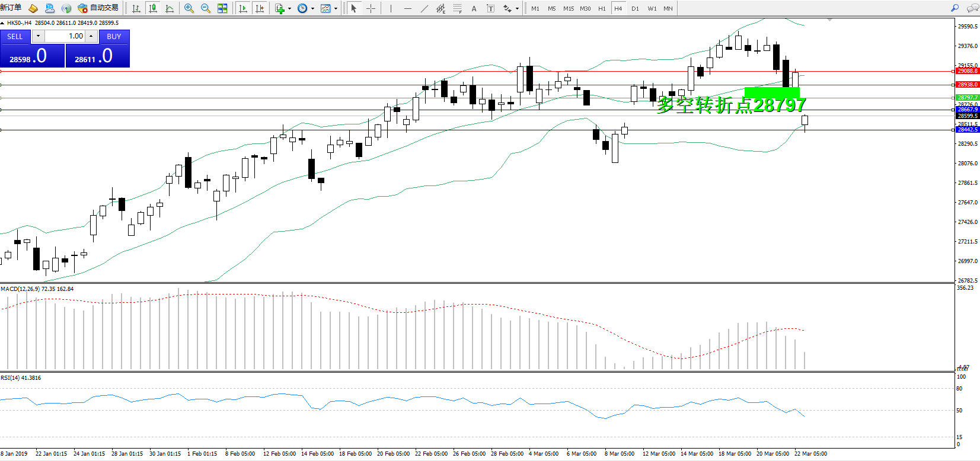Click the zoom out magnifier icon
The image size is (980, 461).
pos(206,8)
